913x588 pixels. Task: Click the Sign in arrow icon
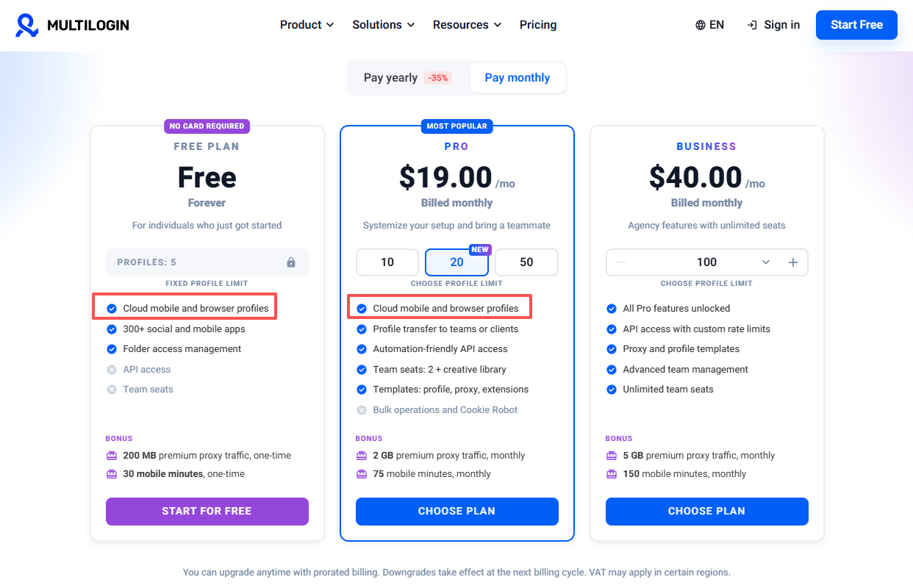[752, 25]
